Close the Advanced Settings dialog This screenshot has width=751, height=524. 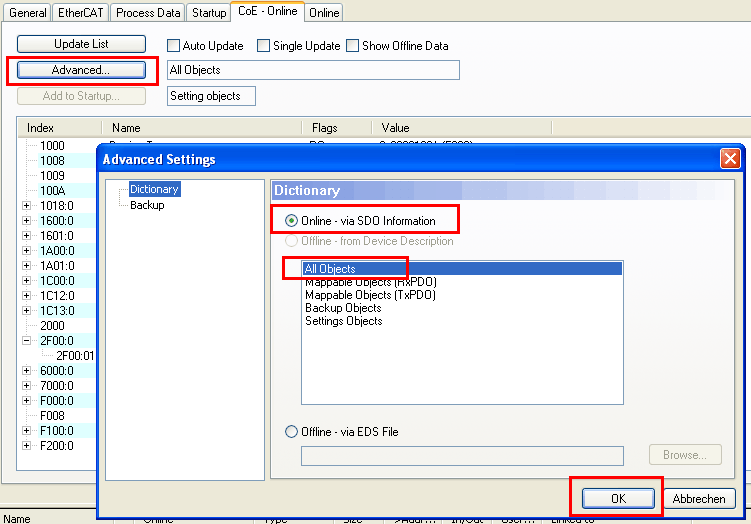click(730, 159)
